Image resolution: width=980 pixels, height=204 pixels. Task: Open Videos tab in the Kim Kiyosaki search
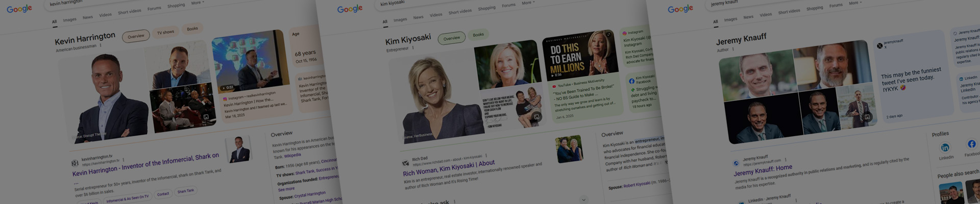[x=436, y=15]
